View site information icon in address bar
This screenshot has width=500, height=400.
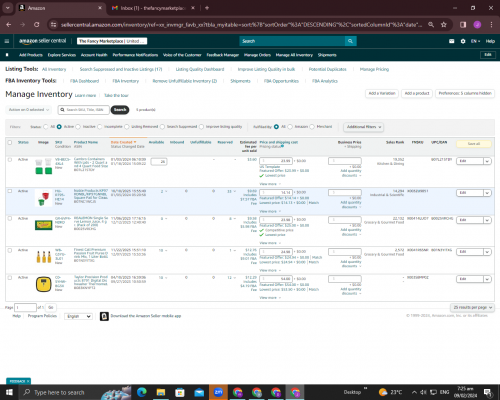53,25
